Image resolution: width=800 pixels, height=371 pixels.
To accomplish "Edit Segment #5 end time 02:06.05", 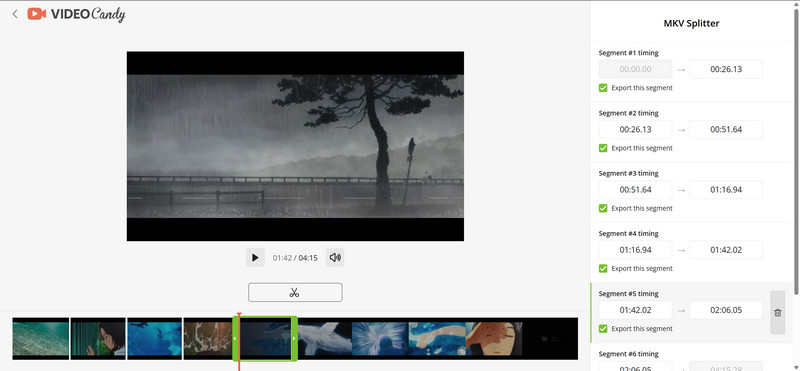I will coord(726,310).
